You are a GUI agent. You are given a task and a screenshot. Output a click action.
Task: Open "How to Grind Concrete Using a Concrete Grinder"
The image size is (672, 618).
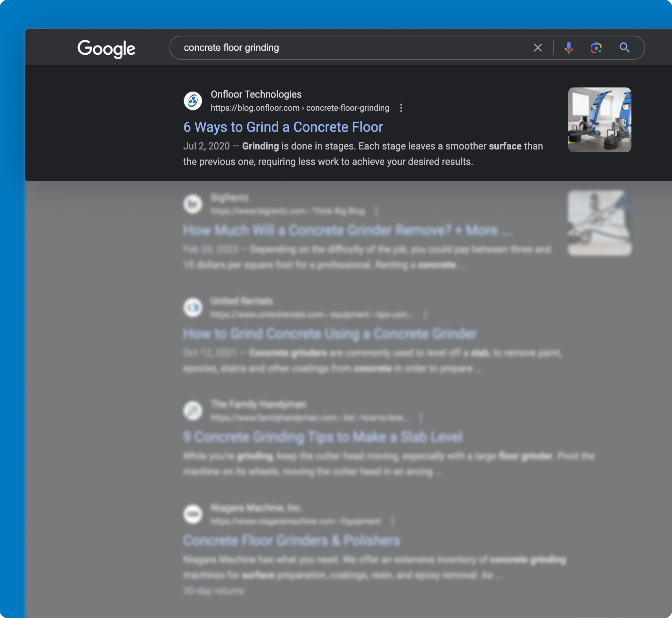(x=330, y=334)
